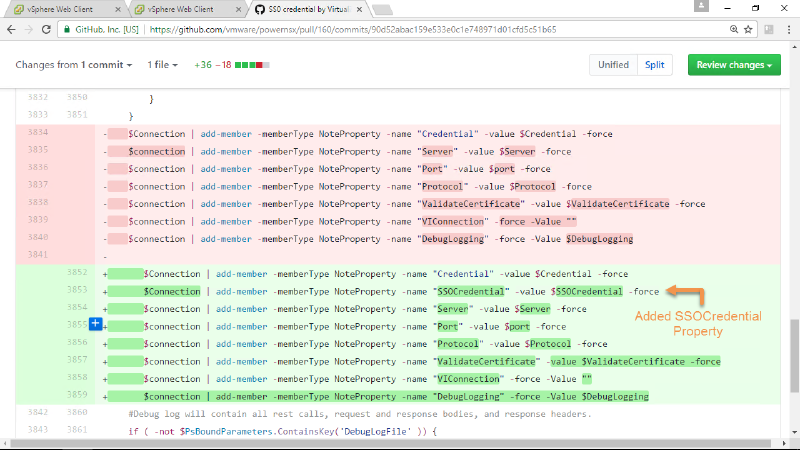Click line number 3860
The image size is (800, 450).
click(x=77, y=412)
